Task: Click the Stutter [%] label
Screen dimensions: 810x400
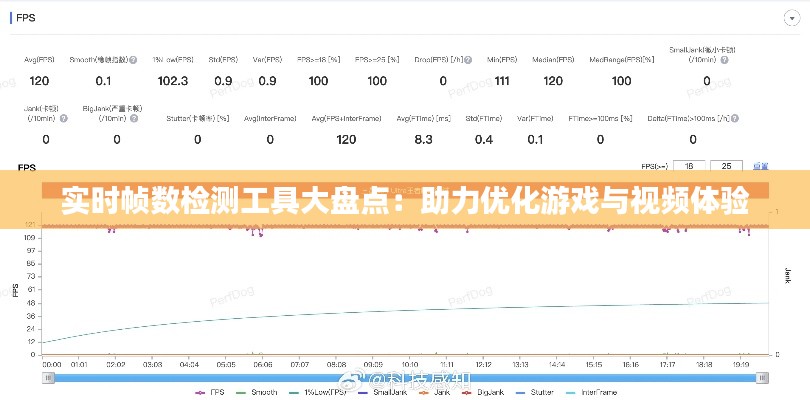Action: pos(197,118)
